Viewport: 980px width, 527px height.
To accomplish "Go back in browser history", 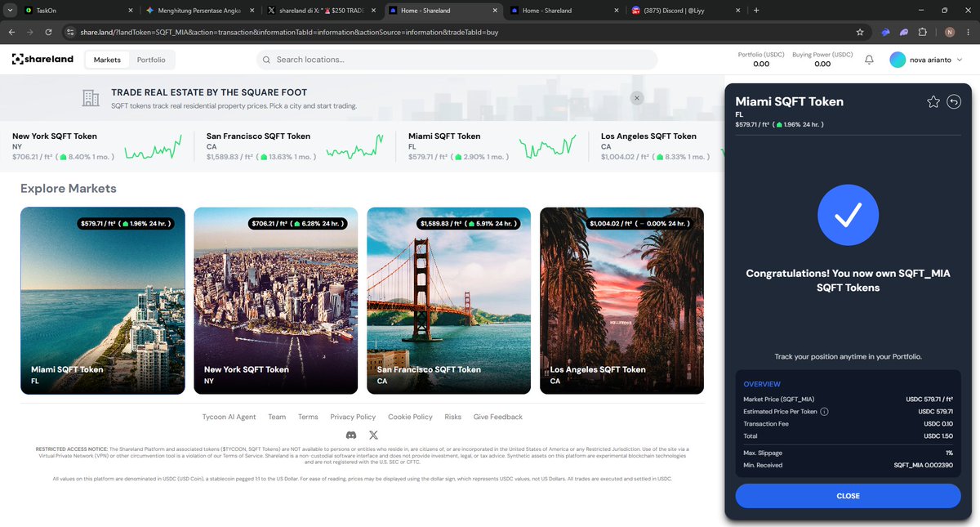I will pyautogui.click(x=12, y=32).
